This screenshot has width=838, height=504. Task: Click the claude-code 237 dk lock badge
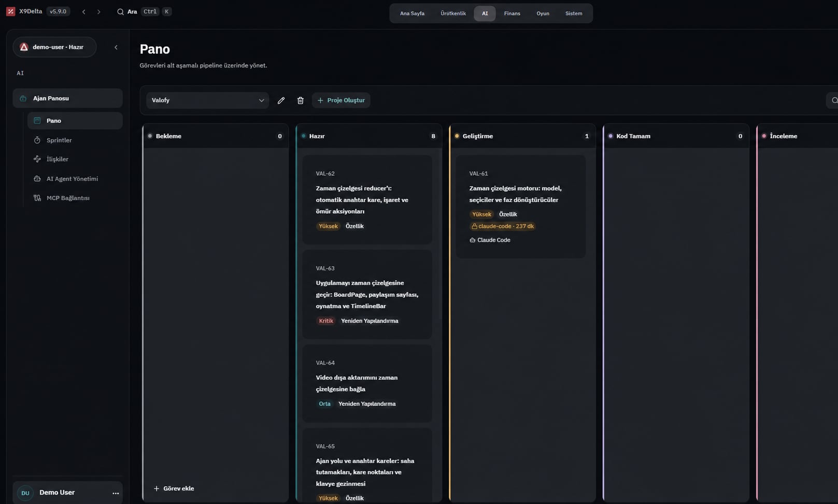pyautogui.click(x=502, y=226)
